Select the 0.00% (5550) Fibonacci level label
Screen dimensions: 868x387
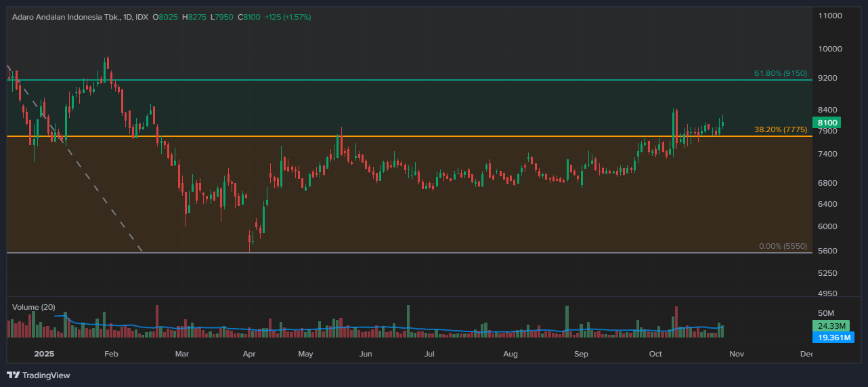783,246
